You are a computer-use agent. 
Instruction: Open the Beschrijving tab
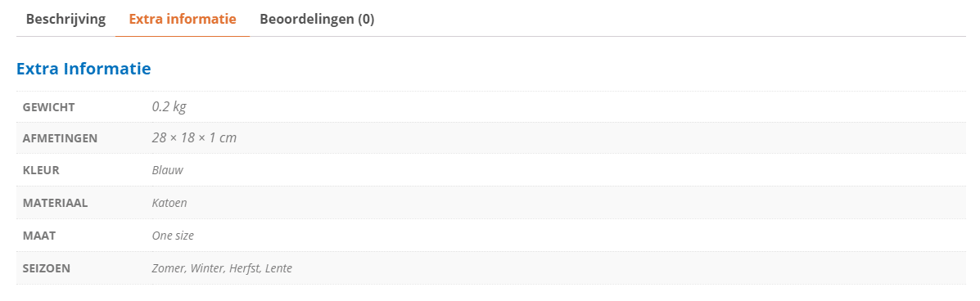pyautogui.click(x=65, y=19)
